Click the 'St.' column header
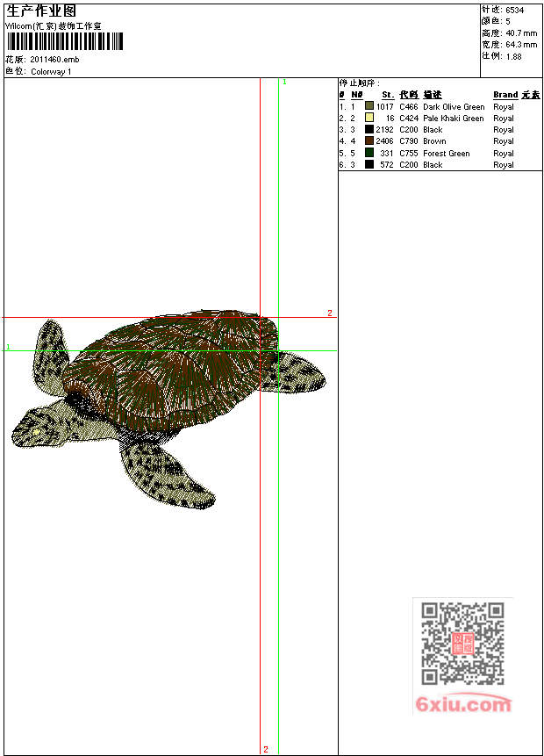The image size is (544, 756). [x=387, y=95]
